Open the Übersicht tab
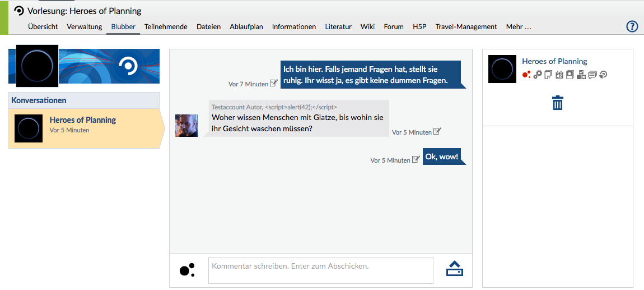This screenshot has width=644, height=290. pos(43,27)
